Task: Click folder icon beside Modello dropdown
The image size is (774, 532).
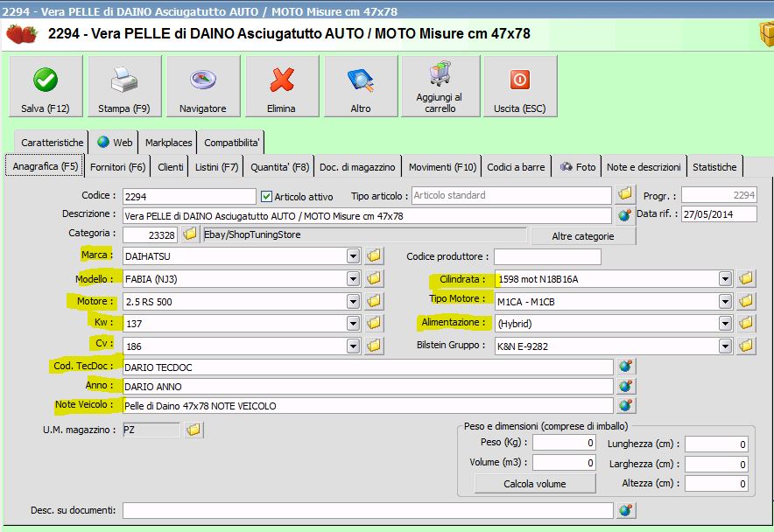Action: [x=374, y=278]
